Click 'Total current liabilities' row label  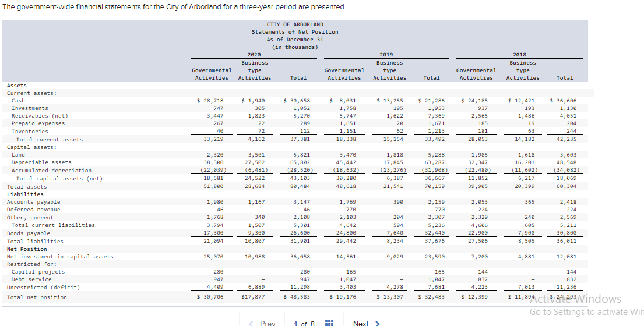53,225
